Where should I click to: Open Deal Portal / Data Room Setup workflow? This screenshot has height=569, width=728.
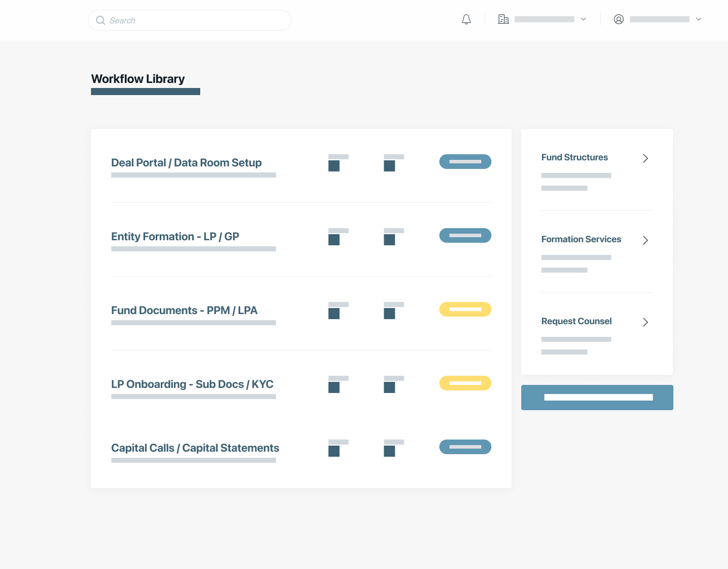coord(186,163)
